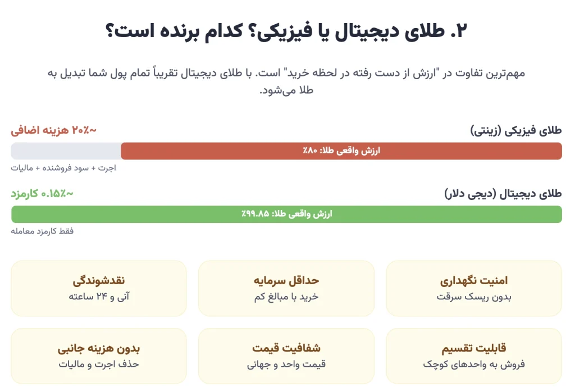
Task: Select the 'امنیت نگهداری' card
Action: pyautogui.click(x=474, y=288)
